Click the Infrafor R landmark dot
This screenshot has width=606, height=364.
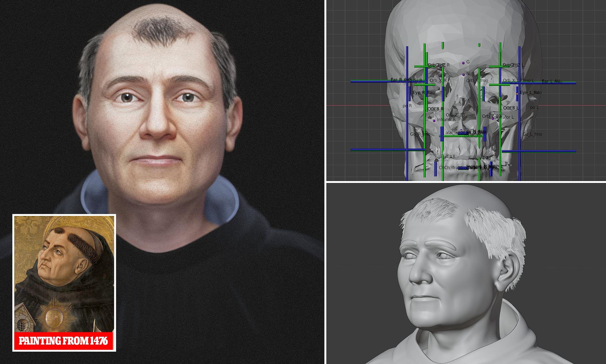point(434,121)
